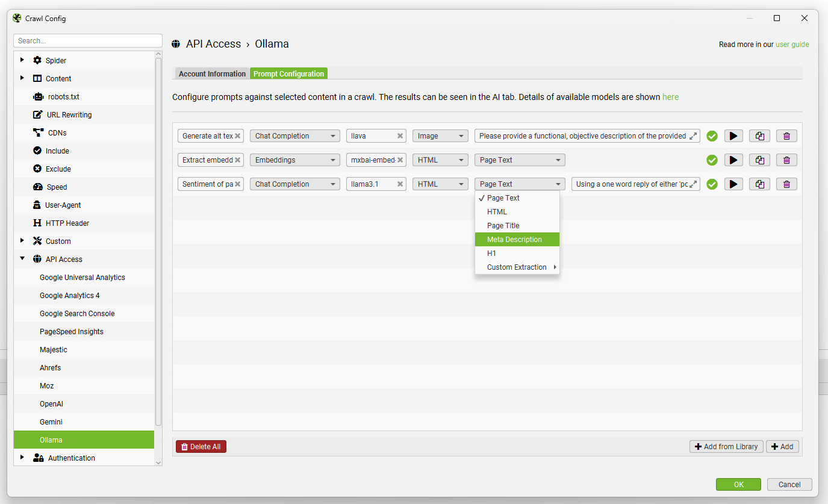Clear the llava model field

400,136
